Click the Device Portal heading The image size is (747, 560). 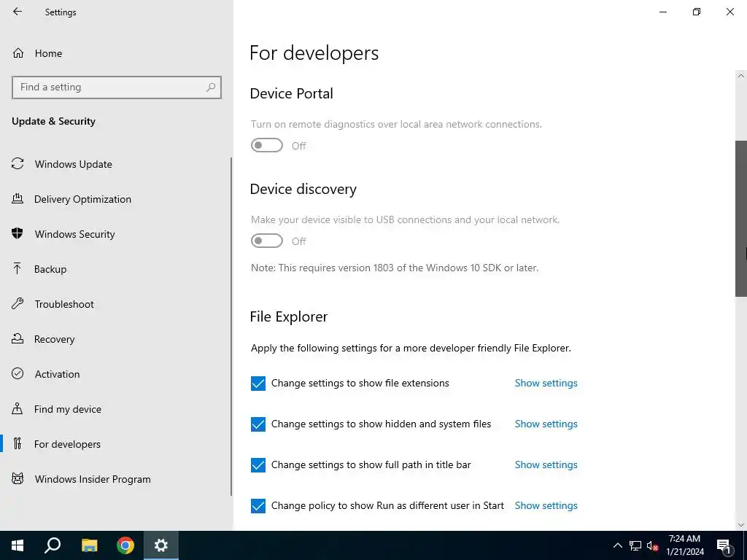coord(292,93)
